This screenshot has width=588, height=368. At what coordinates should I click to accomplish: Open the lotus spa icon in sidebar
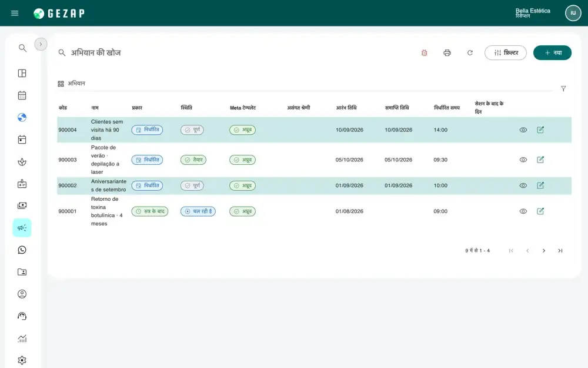pos(22,162)
